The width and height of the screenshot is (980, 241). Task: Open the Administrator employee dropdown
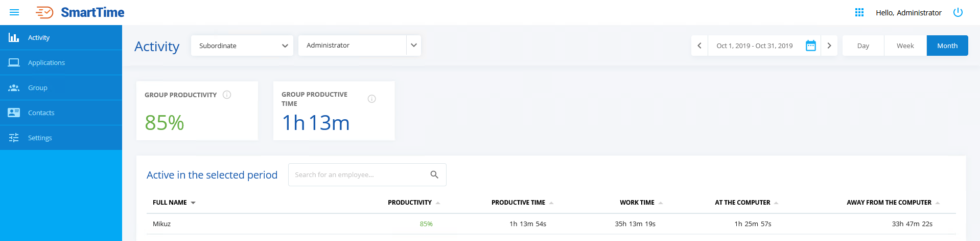413,46
